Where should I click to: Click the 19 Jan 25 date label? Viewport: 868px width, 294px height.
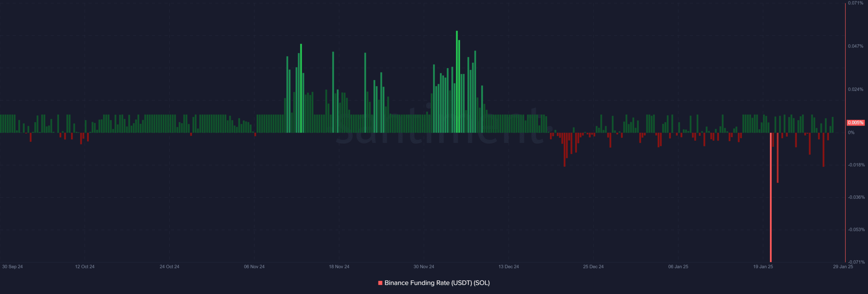pos(763,267)
